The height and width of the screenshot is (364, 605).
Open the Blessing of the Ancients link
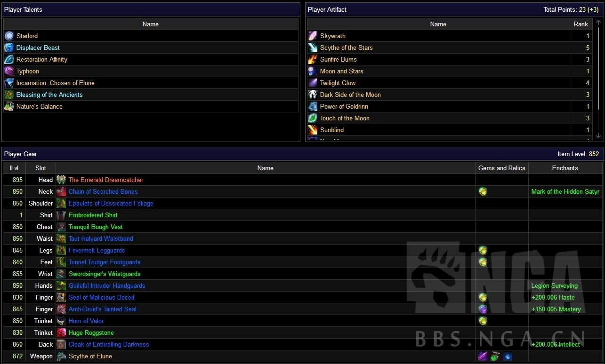tap(49, 95)
